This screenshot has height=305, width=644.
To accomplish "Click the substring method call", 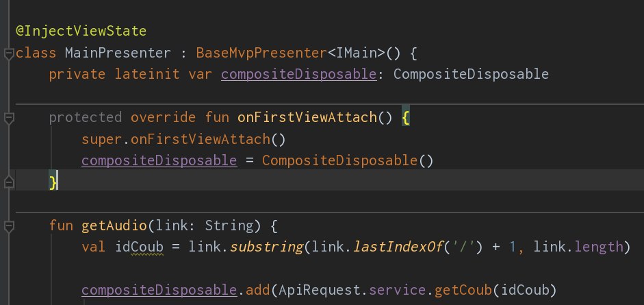I will (266, 247).
